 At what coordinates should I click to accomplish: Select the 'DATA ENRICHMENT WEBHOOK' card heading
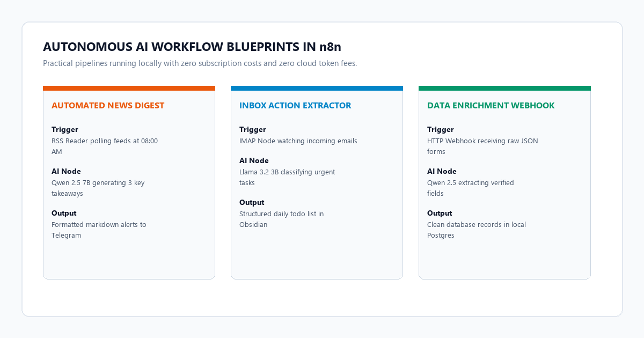pos(491,106)
